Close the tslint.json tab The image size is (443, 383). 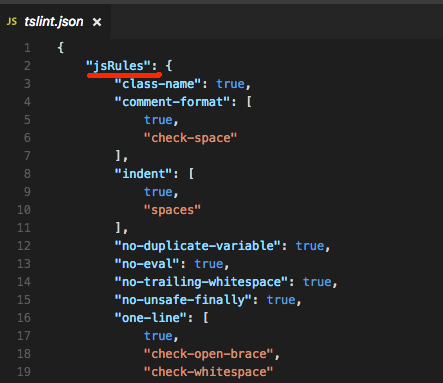click(97, 22)
